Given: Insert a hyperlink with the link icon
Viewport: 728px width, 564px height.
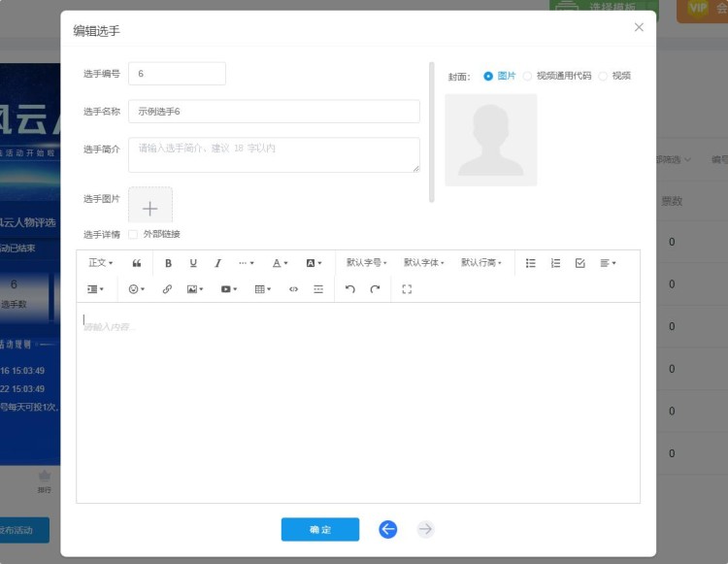Looking at the screenshot, I should 167,289.
